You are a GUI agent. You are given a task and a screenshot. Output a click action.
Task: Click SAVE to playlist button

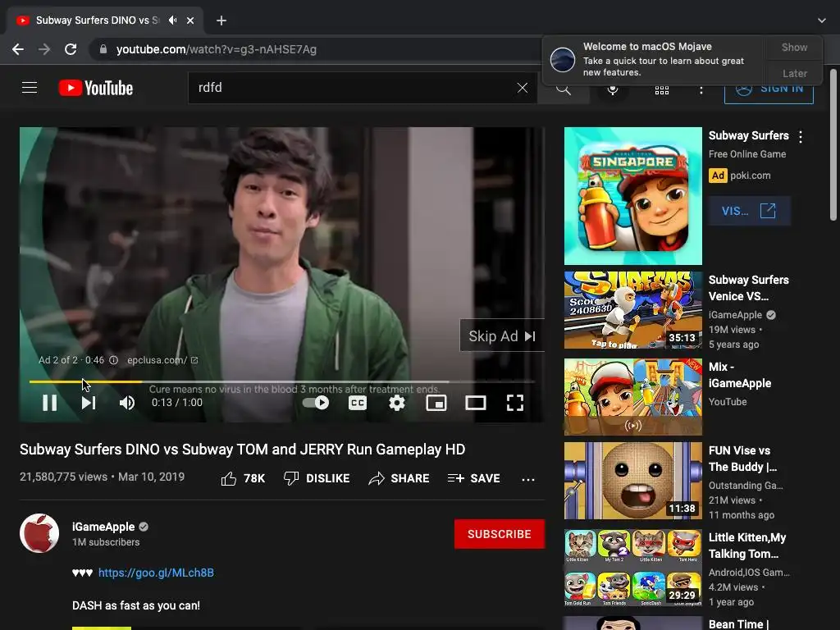(x=473, y=478)
